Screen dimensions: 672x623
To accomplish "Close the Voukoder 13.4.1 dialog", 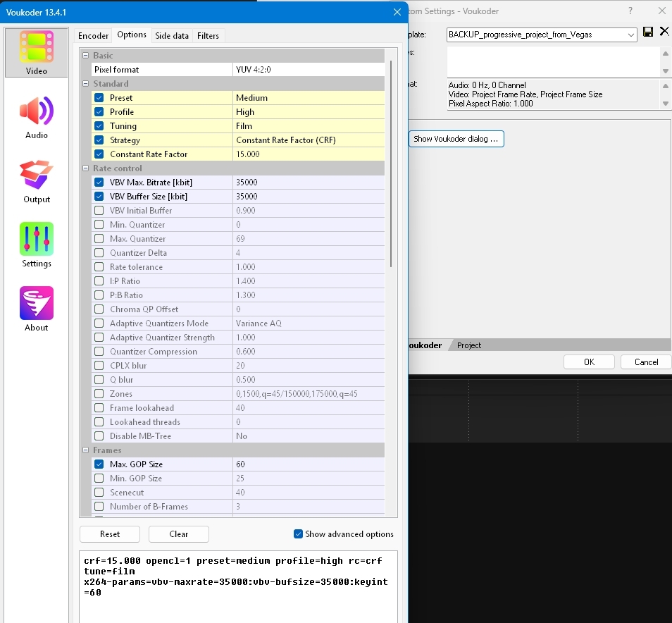I will click(397, 12).
